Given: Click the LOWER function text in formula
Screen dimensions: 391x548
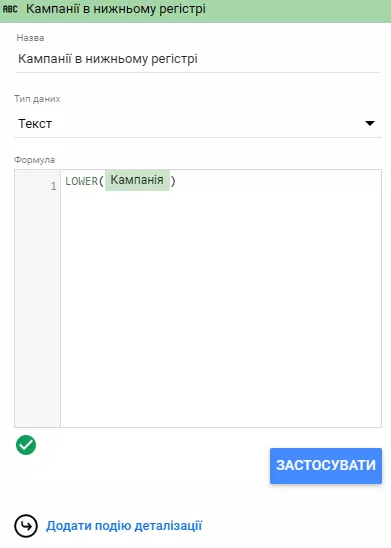Looking at the screenshot, I should coord(81,181).
